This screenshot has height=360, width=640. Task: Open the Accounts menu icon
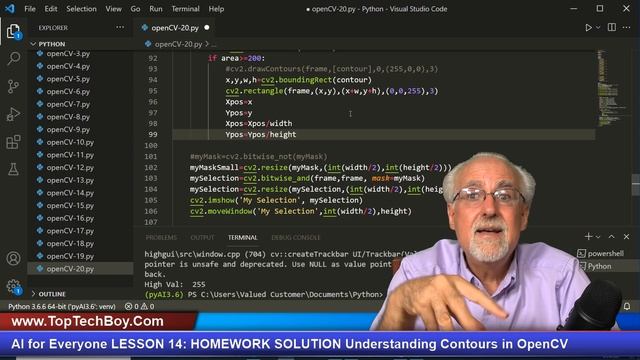tap(13, 258)
